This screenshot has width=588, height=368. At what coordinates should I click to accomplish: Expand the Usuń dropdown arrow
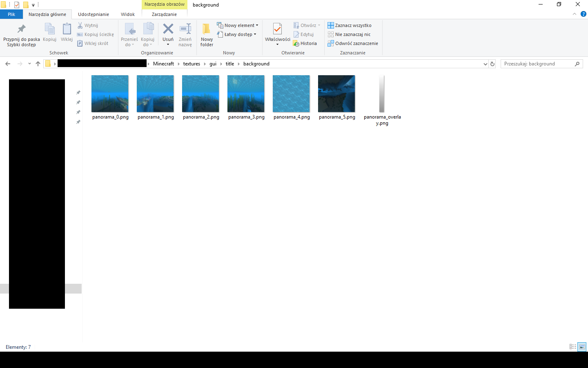(x=168, y=44)
